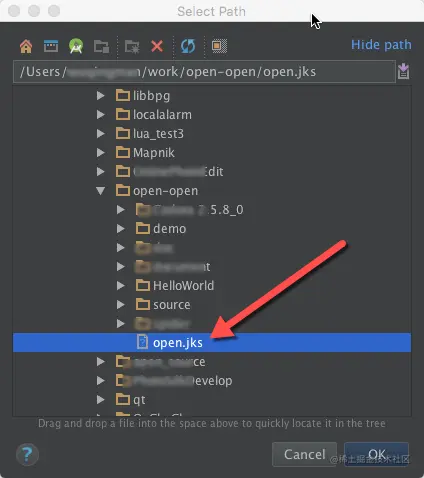
Task: Select the Desktop directory toolbar icon
Action: (x=51, y=46)
